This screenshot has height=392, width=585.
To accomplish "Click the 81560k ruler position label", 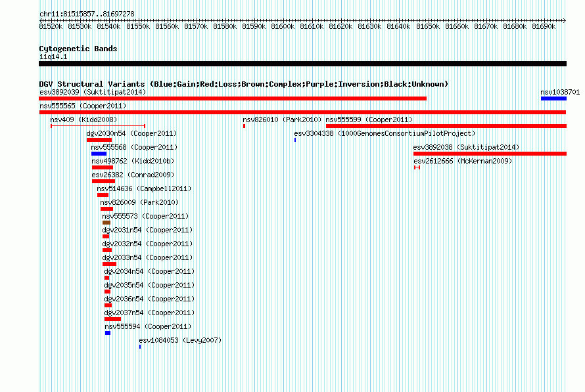I will point(167,26).
